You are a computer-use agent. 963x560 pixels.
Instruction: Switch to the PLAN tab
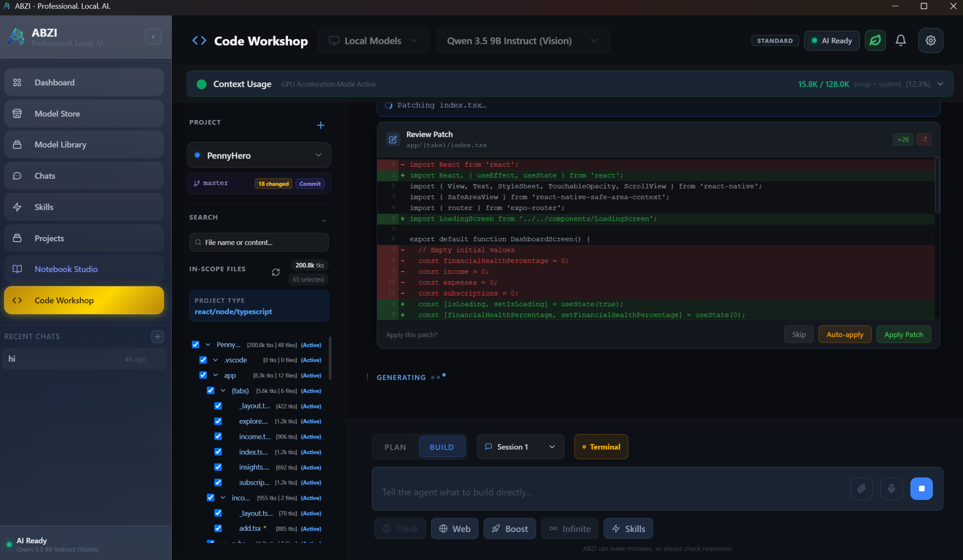pyautogui.click(x=395, y=447)
